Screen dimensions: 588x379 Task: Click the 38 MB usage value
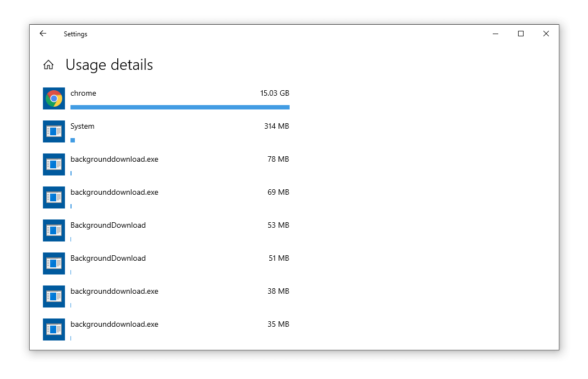278,291
